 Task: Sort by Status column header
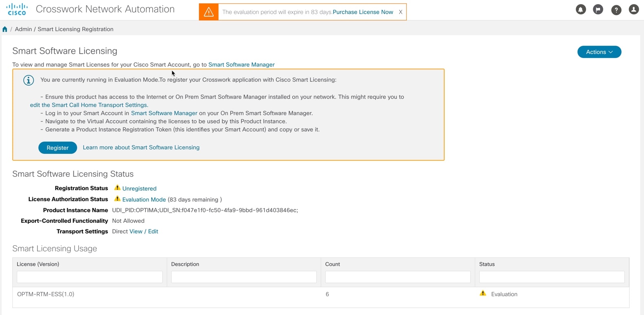coord(487,264)
